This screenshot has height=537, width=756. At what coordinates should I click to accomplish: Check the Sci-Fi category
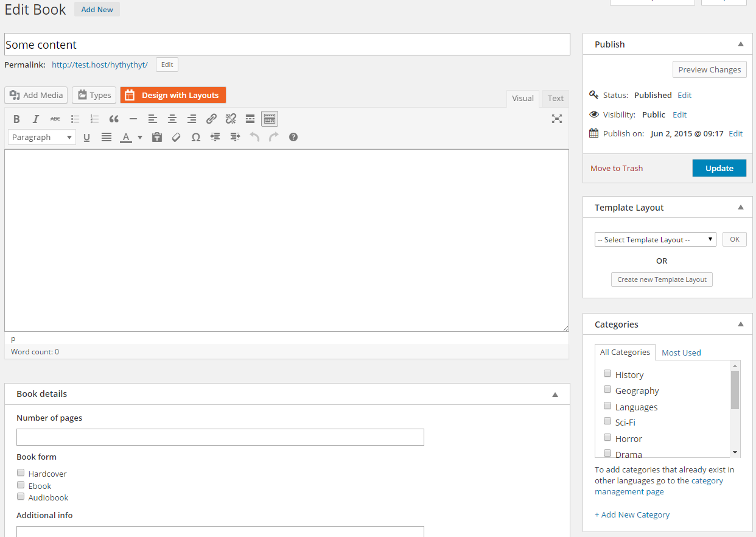[x=607, y=421]
